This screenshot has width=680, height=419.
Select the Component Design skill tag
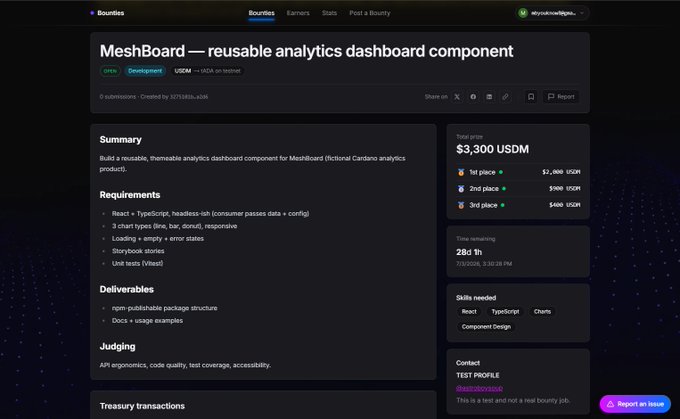pos(486,327)
